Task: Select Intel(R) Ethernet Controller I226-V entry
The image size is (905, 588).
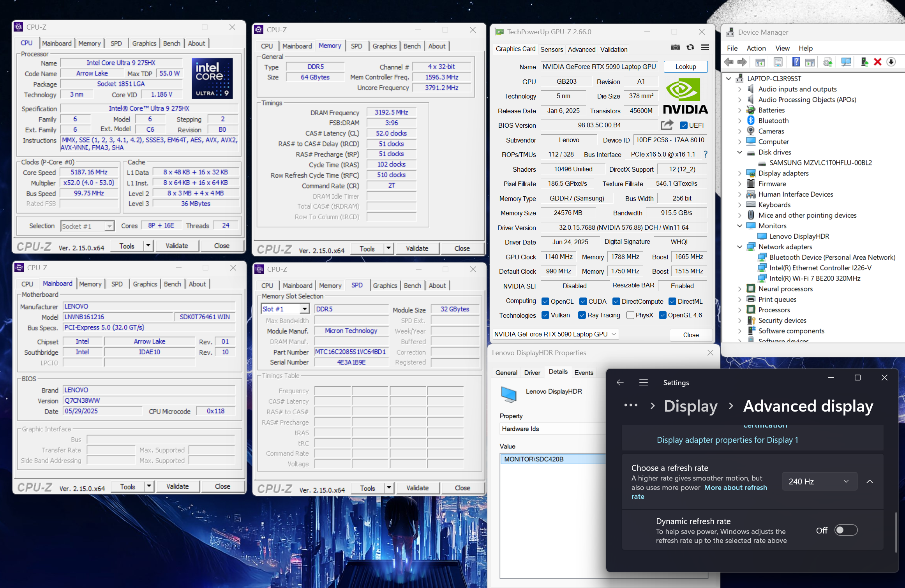Action: click(820, 268)
